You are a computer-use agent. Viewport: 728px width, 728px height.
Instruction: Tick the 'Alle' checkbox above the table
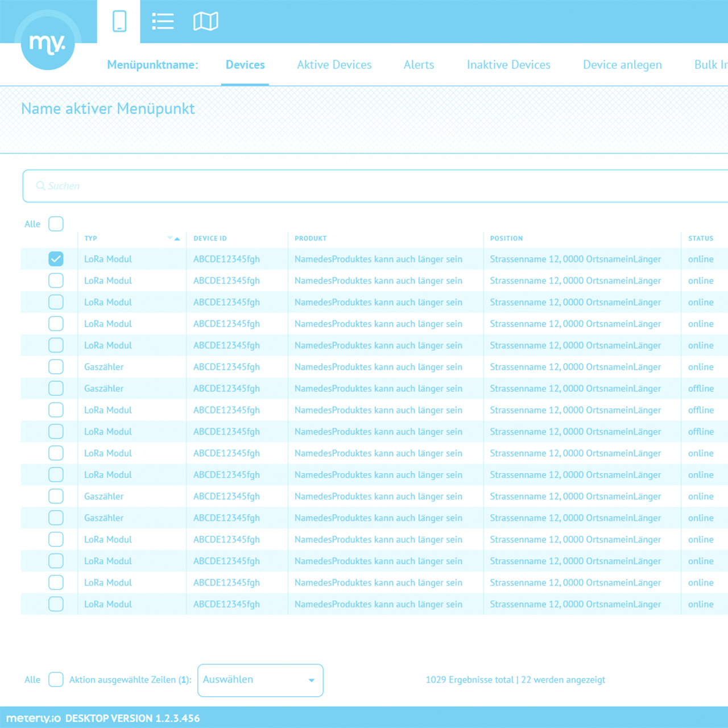(56, 224)
